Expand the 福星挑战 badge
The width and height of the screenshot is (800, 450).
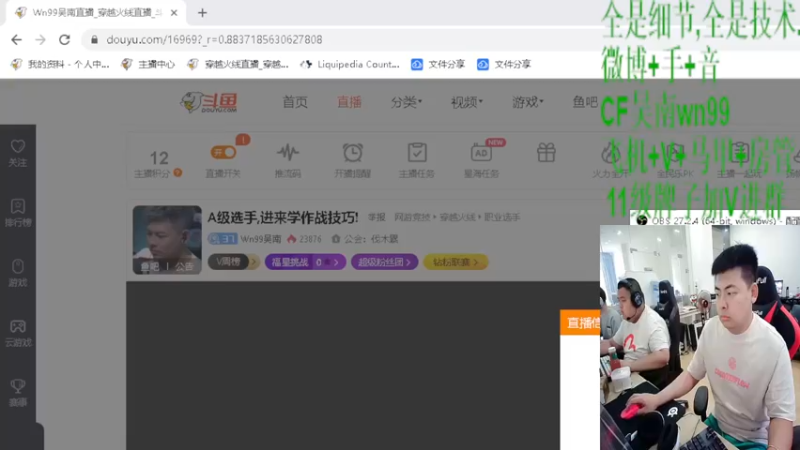click(x=305, y=262)
